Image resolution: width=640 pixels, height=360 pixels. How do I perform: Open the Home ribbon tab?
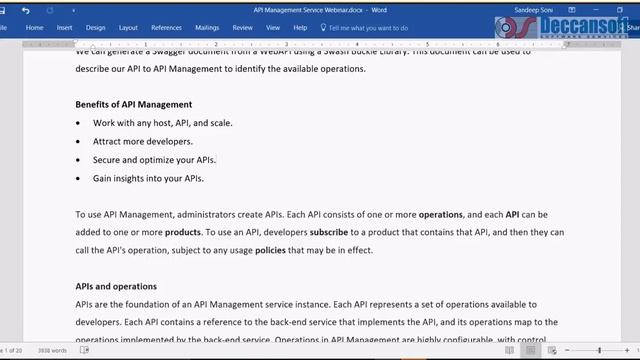[x=34, y=28]
